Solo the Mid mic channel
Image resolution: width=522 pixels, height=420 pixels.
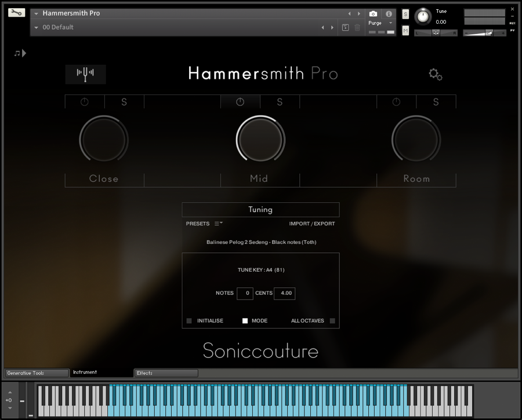pyautogui.click(x=280, y=102)
